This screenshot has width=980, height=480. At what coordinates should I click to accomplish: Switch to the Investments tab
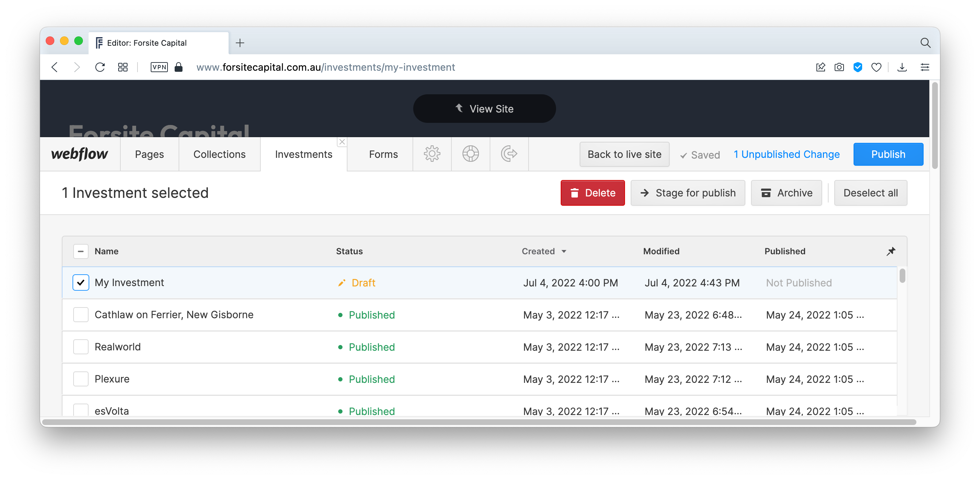pos(304,154)
